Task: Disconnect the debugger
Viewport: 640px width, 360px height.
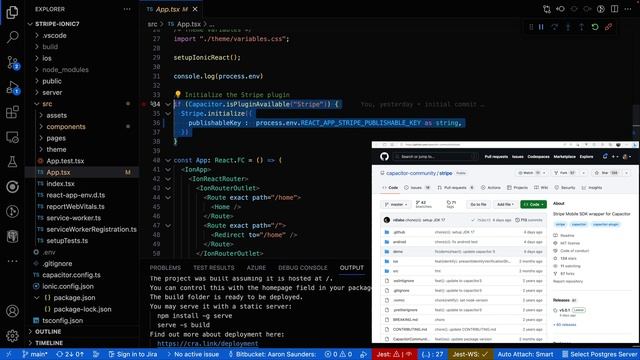Action: (608, 27)
